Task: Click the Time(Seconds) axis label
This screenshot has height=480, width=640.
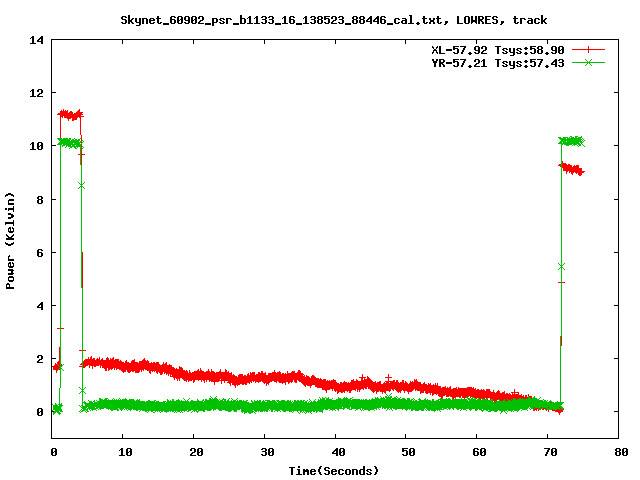Action: (x=333, y=471)
